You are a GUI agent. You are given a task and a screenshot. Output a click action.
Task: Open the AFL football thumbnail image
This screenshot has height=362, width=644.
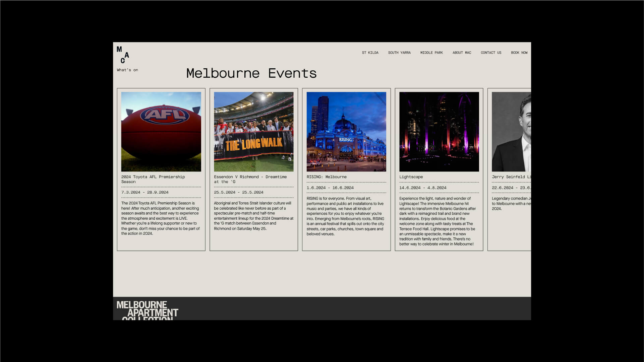pos(161,132)
